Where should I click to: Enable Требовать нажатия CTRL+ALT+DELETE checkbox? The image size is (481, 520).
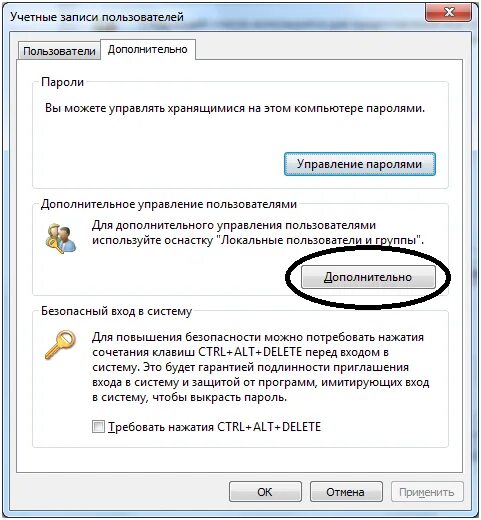[x=98, y=427]
